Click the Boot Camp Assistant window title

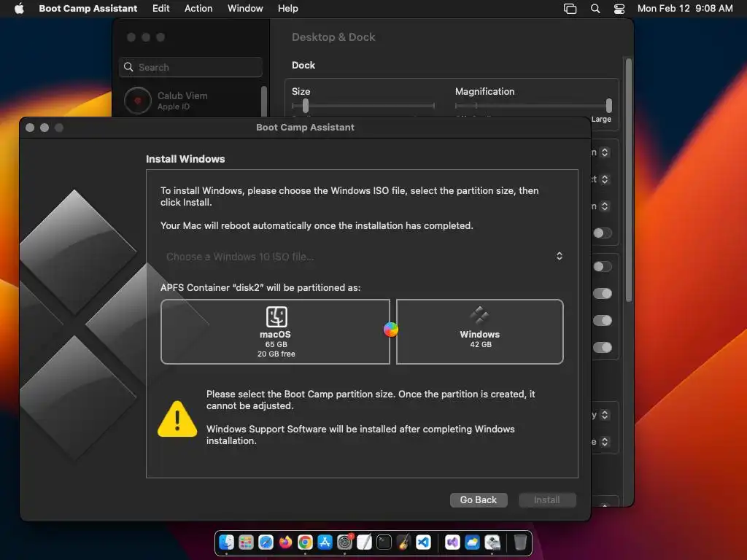tap(305, 127)
